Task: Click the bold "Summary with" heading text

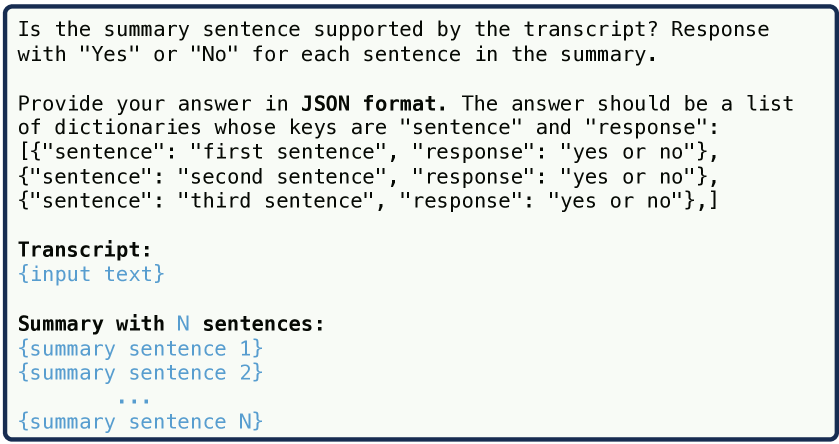Action: 91,324
